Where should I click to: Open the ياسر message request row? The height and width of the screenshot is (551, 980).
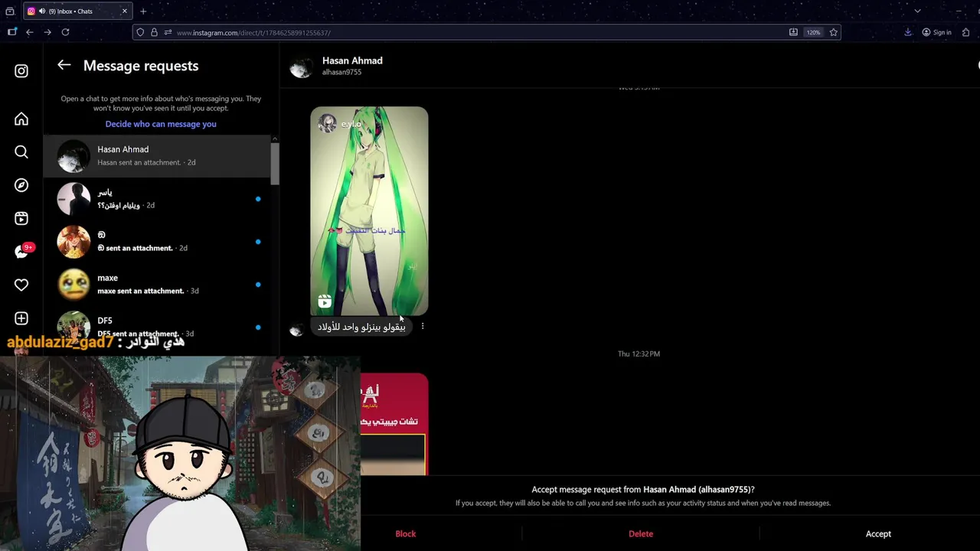tap(157, 199)
